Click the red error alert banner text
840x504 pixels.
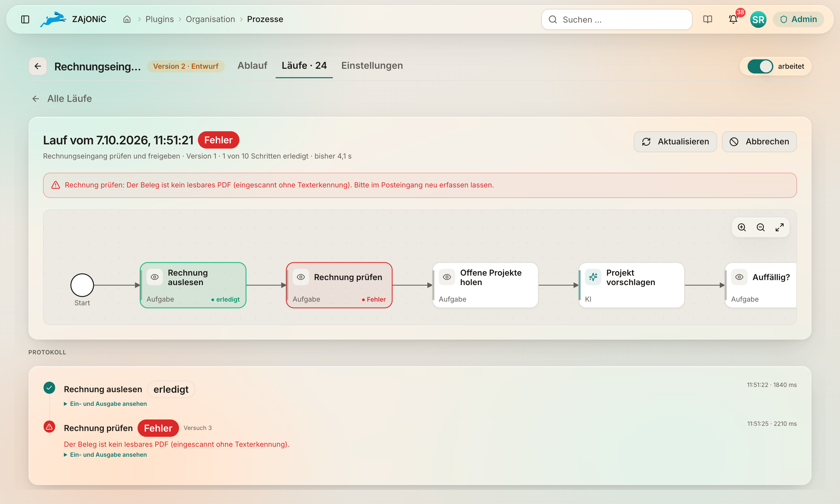279,185
